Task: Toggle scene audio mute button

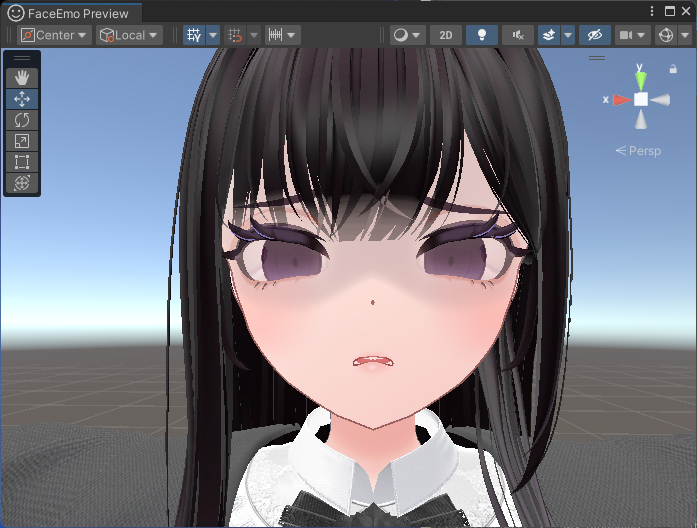Action: (518, 35)
